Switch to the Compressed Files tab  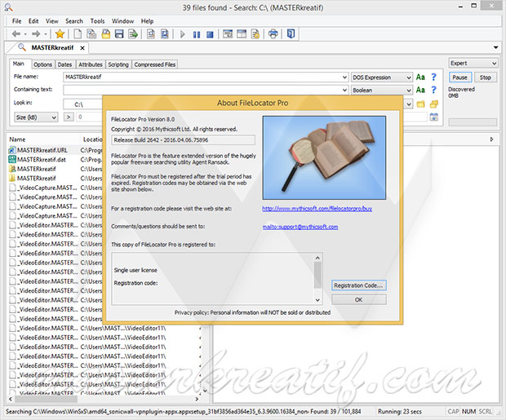coord(155,64)
